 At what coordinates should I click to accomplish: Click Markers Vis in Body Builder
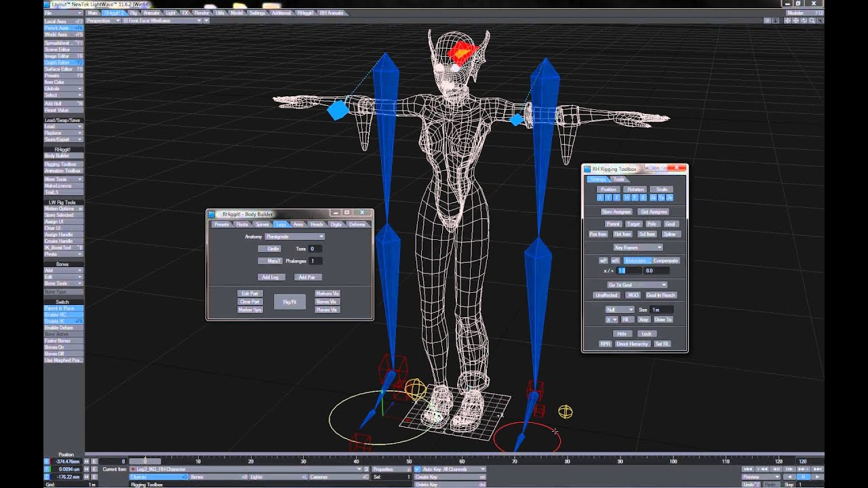click(x=327, y=293)
